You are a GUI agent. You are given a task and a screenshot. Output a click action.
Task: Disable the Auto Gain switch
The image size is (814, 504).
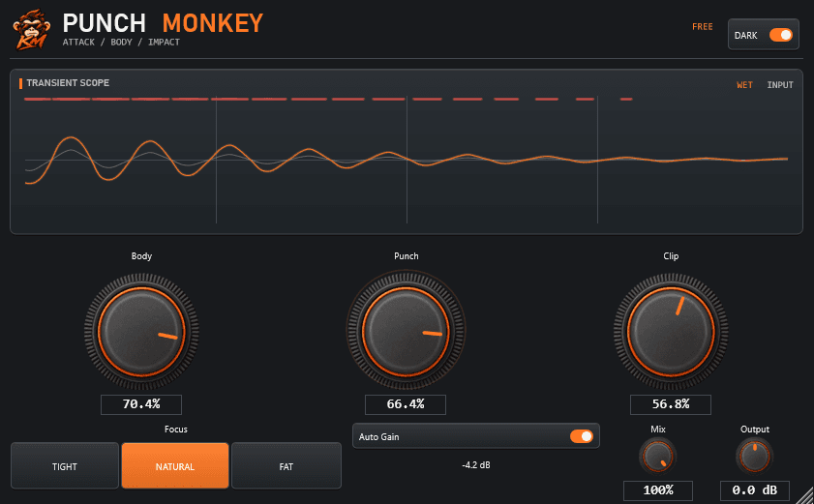[x=582, y=436]
